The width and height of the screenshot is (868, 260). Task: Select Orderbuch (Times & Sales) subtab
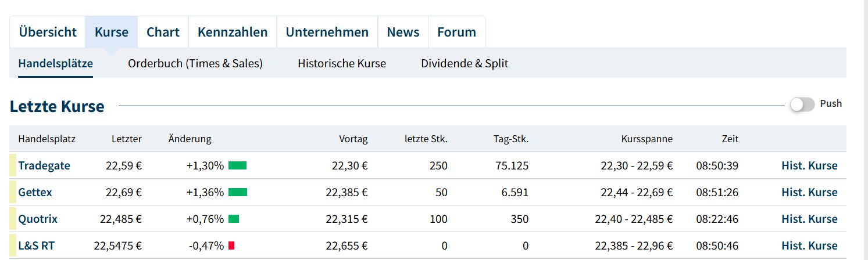pos(195,63)
